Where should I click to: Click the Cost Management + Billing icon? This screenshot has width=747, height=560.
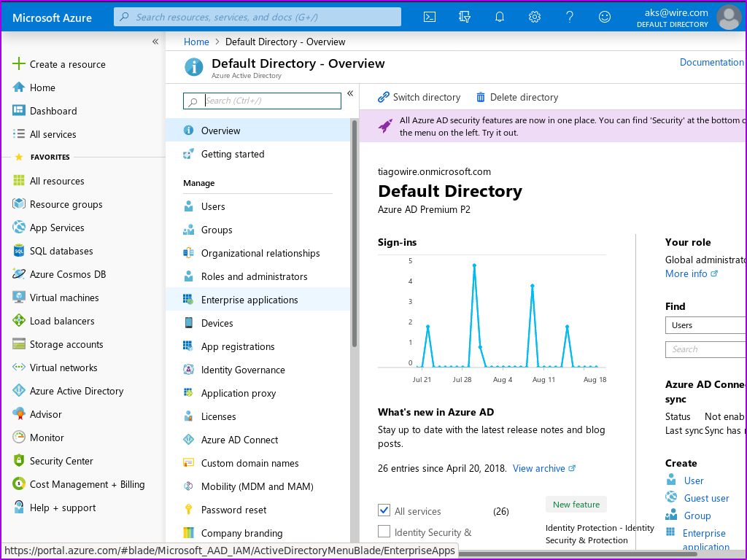tap(18, 484)
